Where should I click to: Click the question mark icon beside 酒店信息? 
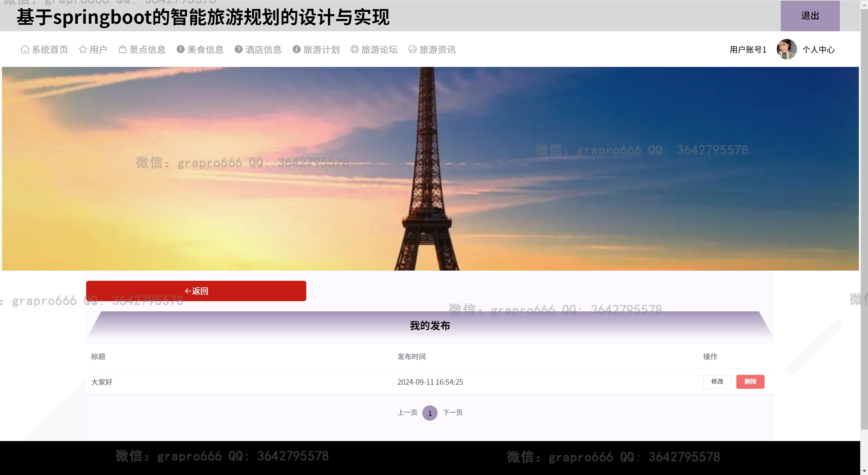point(238,50)
